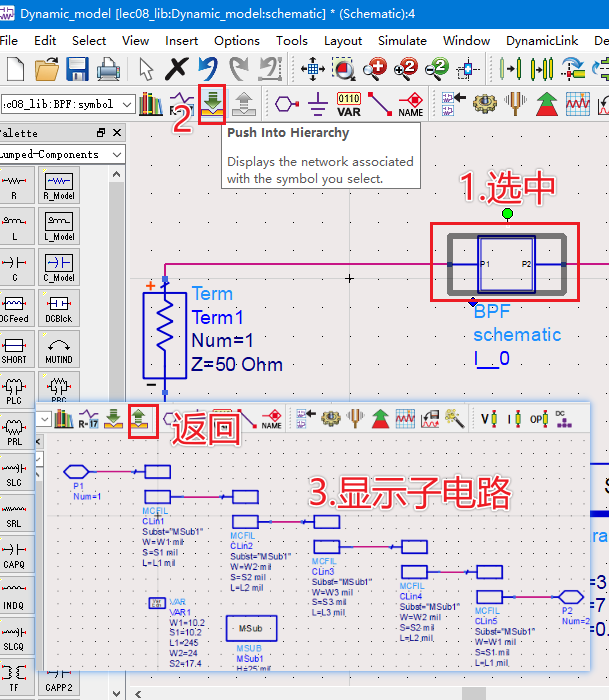
Task: Open the Tools menu
Action: pyautogui.click(x=292, y=41)
